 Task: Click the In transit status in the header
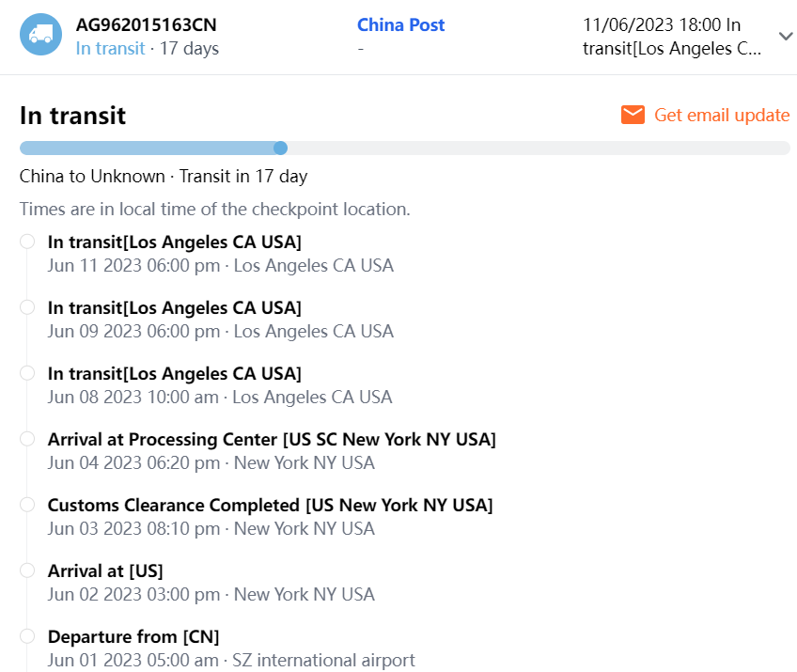point(110,48)
